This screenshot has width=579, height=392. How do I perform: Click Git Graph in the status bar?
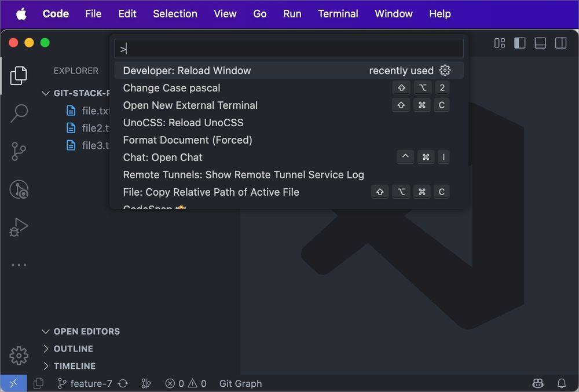click(240, 383)
